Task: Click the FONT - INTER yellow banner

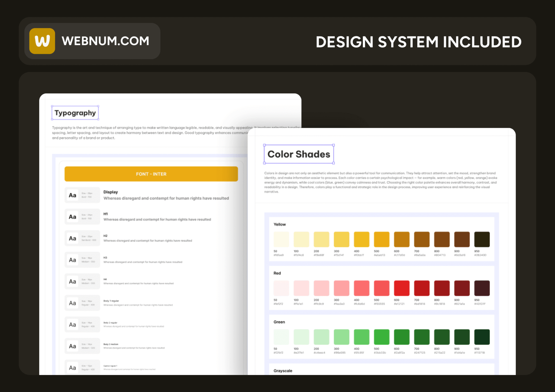Action: (151, 174)
